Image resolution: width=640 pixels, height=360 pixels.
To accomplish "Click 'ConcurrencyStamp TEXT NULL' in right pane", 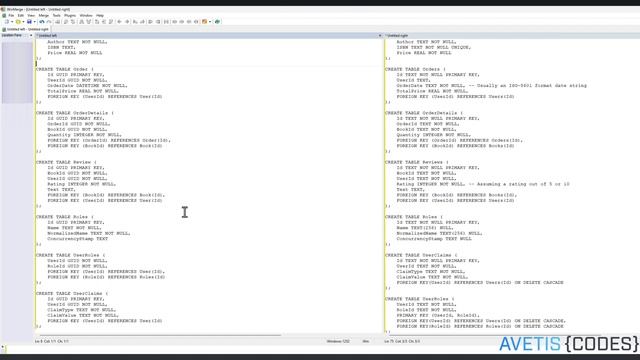I will click(x=434, y=239).
